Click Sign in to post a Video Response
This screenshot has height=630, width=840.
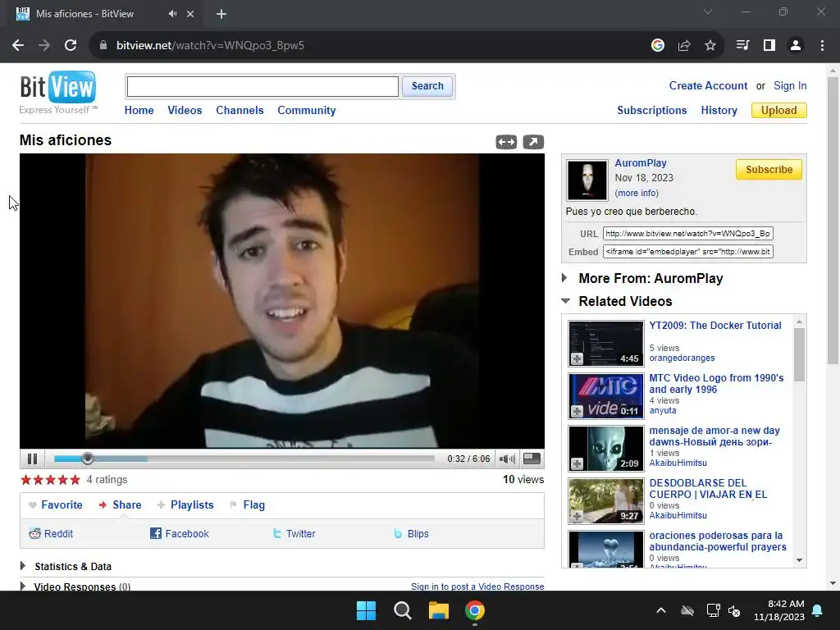(x=477, y=586)
